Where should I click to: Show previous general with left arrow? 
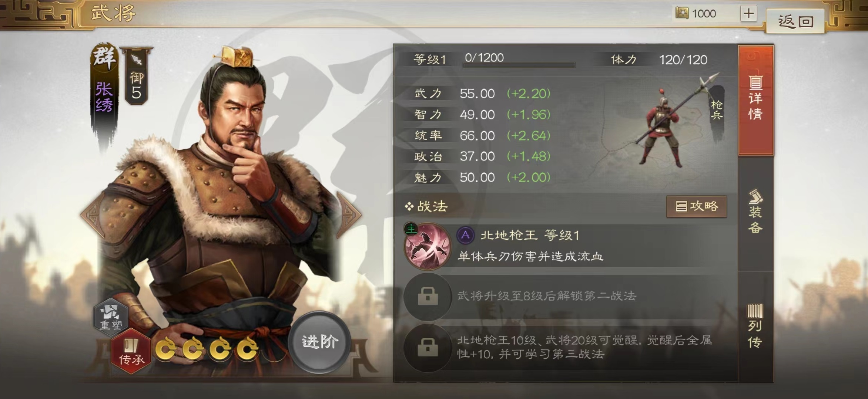pos(93,214)
